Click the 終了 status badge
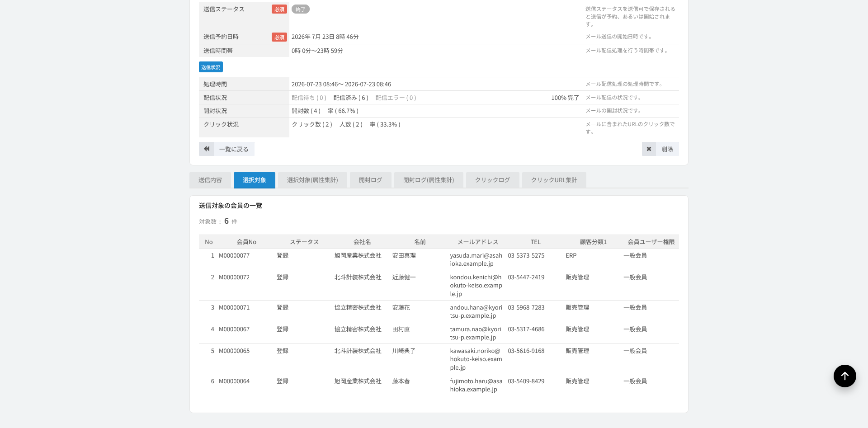The width and height of the screenshot is (868, 428). click(x=300, y=9)
